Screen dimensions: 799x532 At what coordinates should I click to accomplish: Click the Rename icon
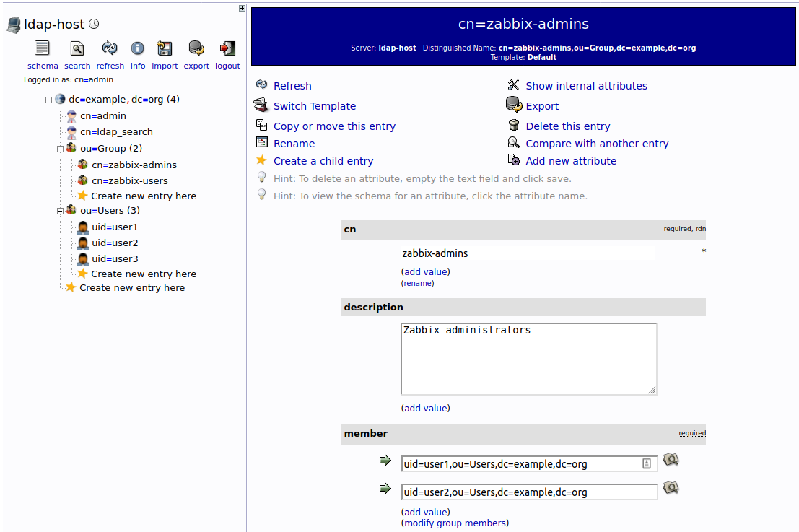[x=261, y=143]
